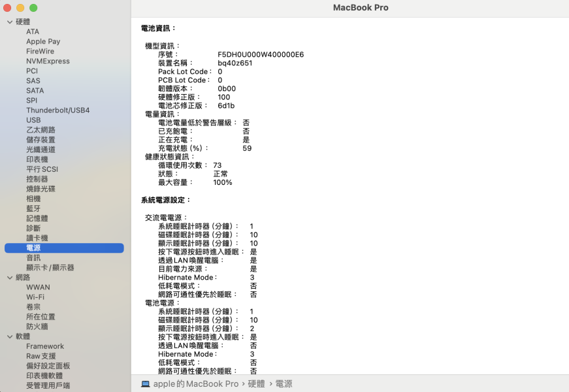Click the 系統電源設定 heading
The height and width of the screenshot is (392, 569).
(165, 200)
